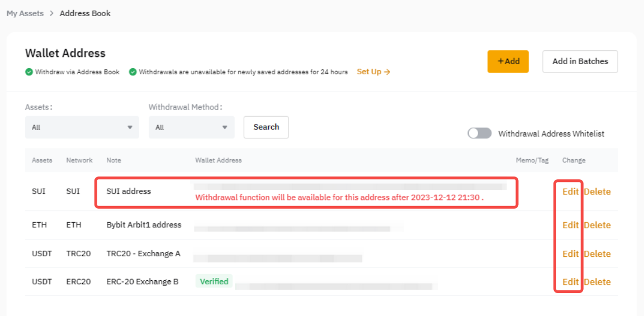Toggle the Withdrawal Address Whitelist switch
This screenshot has width=644, height=316.
tap(480, 133)
